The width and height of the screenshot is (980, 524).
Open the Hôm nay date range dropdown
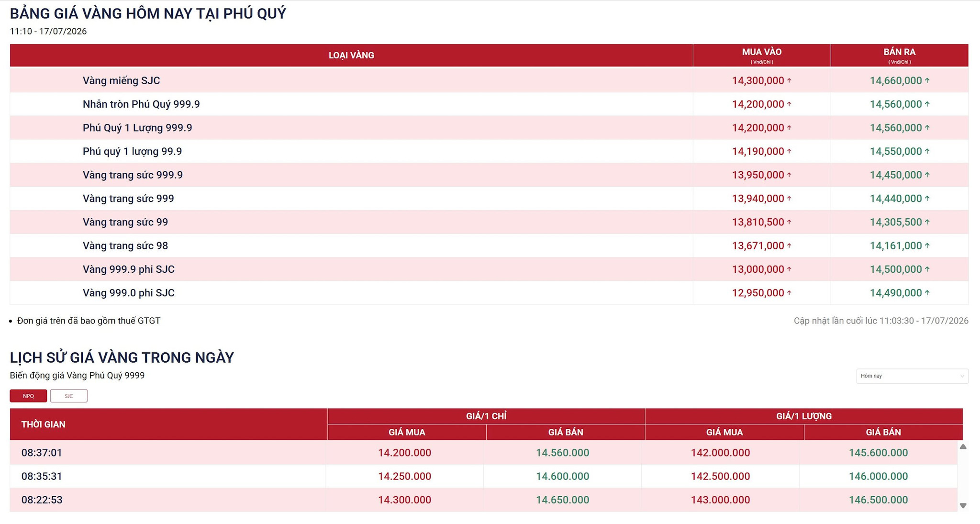(x=912, y=376)
